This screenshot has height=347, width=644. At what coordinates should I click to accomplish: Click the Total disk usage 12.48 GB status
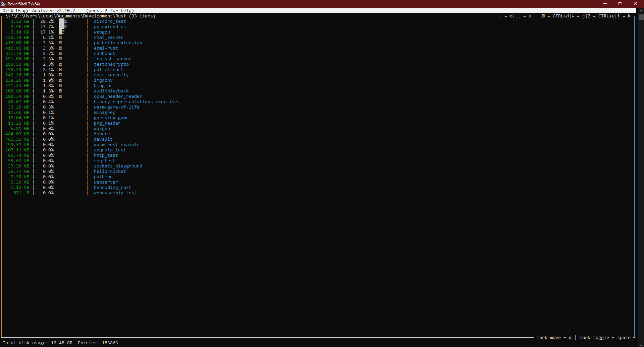37,343
